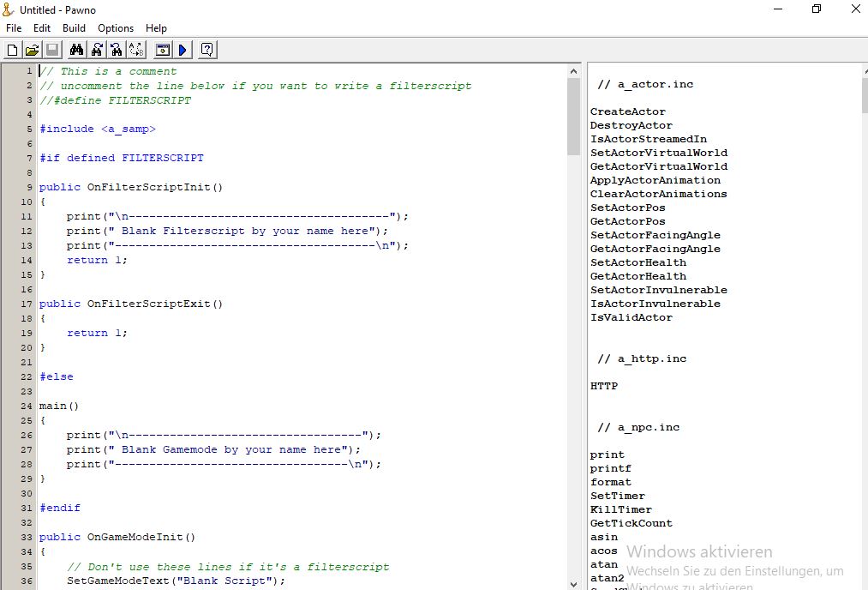
Task: Open the Options menu
Action: [116, 28]
